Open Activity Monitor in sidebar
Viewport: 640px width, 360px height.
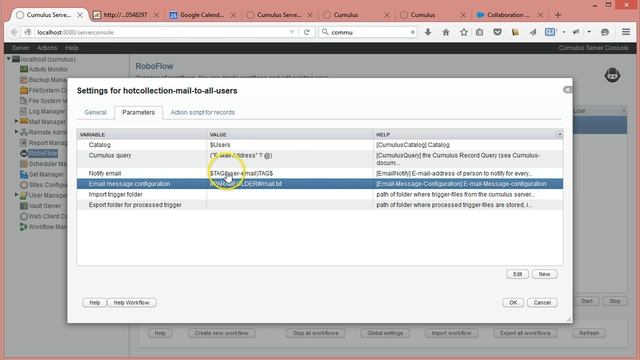44,69
